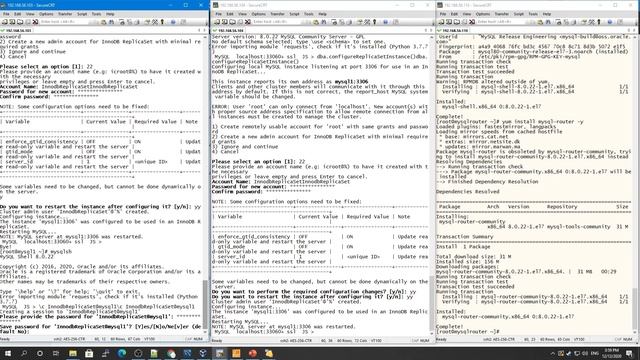Click blue Help icon in left window toolbar
The height and width of the screenshot is (360, 640).
[173, 22]
